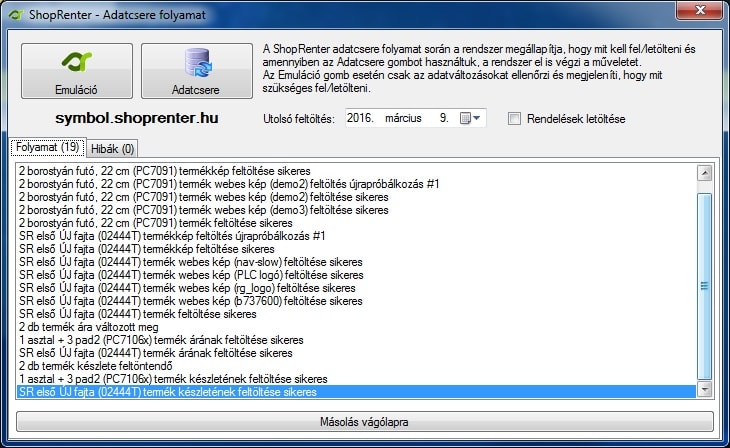This screenshot has height=448, width=730.
Task: Select row '2 db termék ára változott meg'
Action: 356,327
